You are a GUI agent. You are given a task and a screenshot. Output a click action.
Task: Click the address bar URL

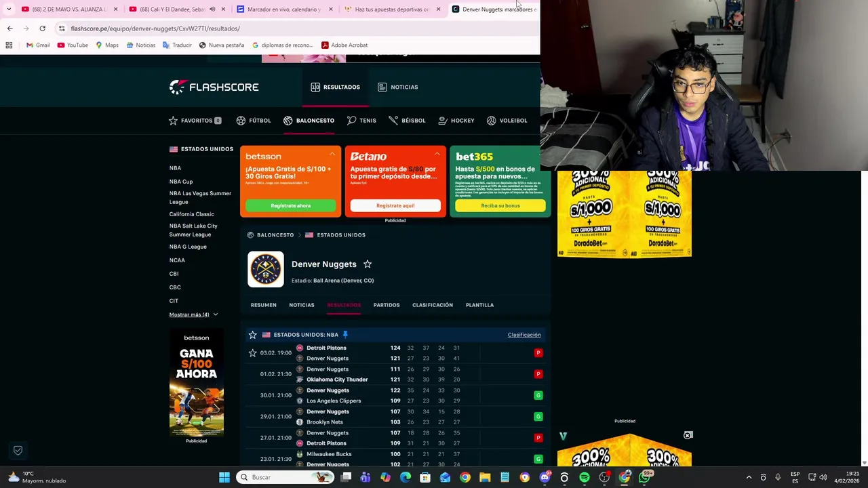tap(155, 28)
